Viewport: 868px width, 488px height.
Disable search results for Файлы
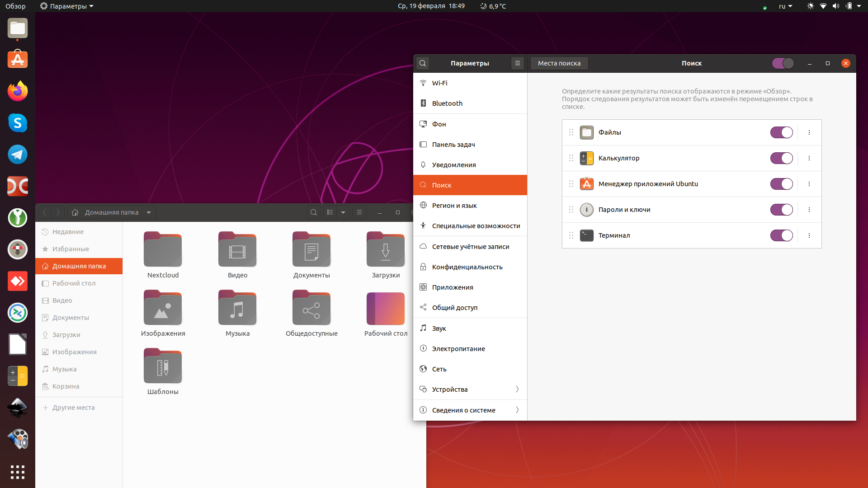pos(782,132)
